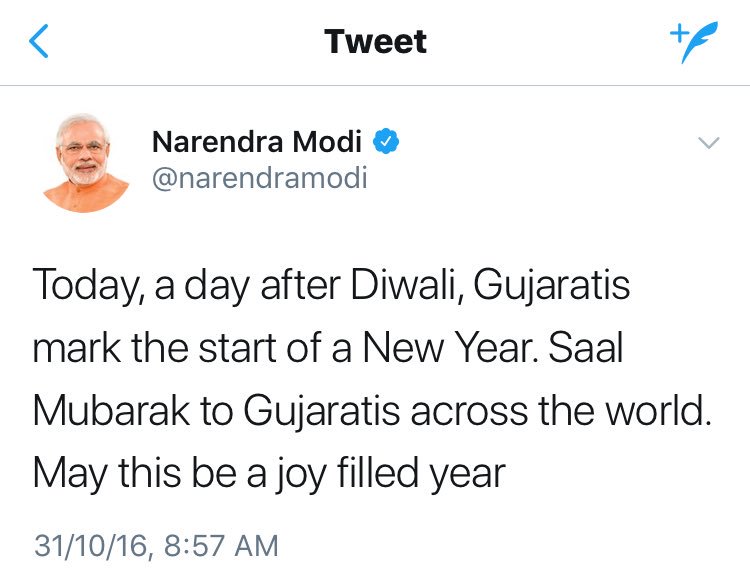Tap 'May this be a joy filled year'
Screen dimensions: 750x586
click(x=269, y=474)
